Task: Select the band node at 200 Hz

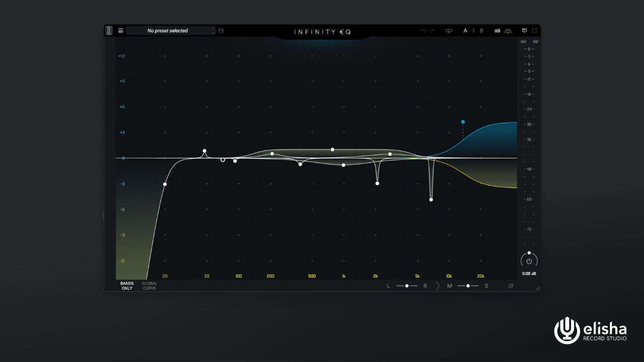Action: pyautogui.click(x=272, y=154)
